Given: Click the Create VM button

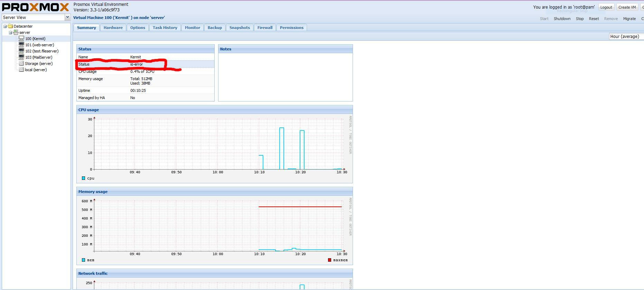Looking at the screenshot, I should (627, 7).
